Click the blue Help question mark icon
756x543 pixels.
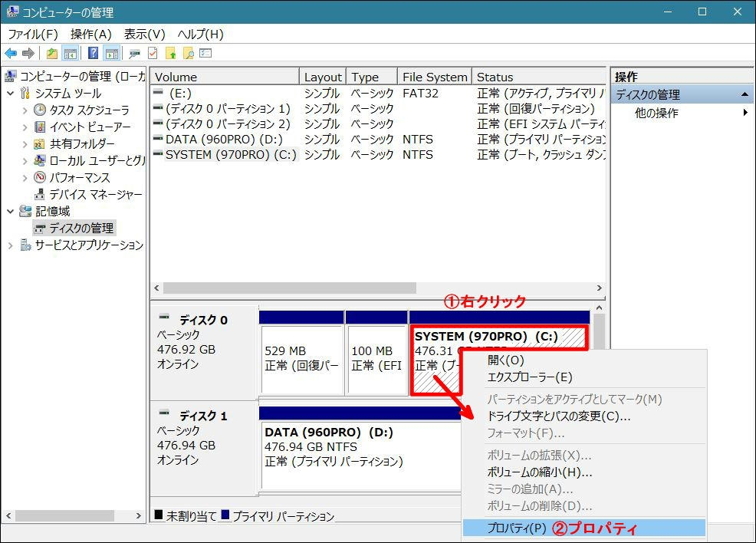coord(93,53)
